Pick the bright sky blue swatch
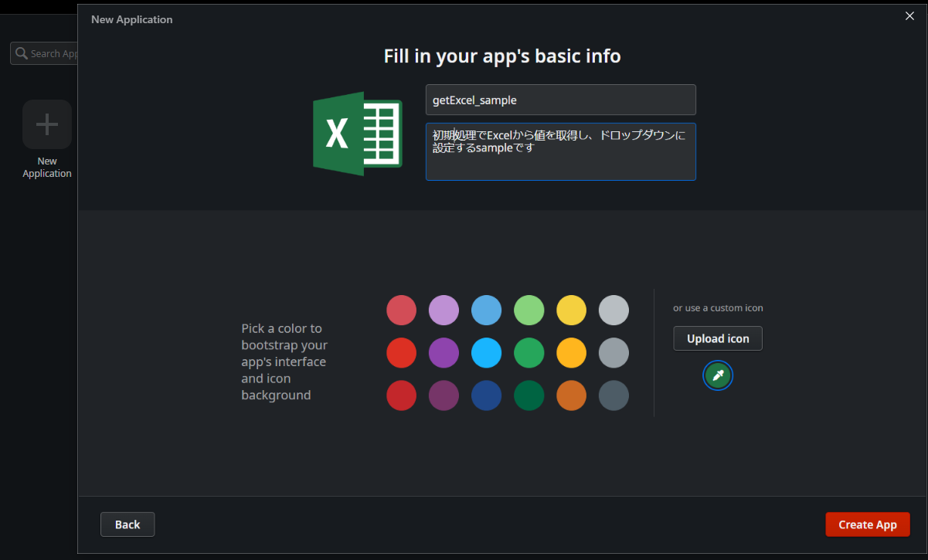This screenshot has height=560, width=928. [487, 353]
